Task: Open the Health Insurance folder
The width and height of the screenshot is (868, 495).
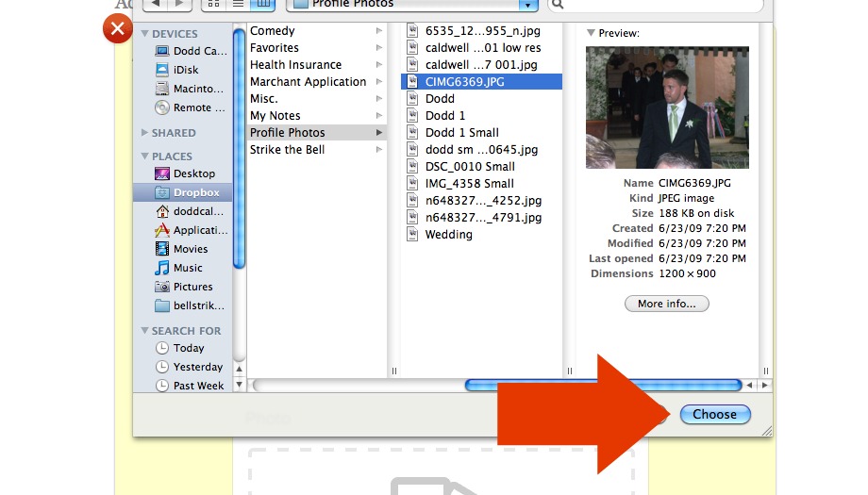Action: [x=315, y=65]
